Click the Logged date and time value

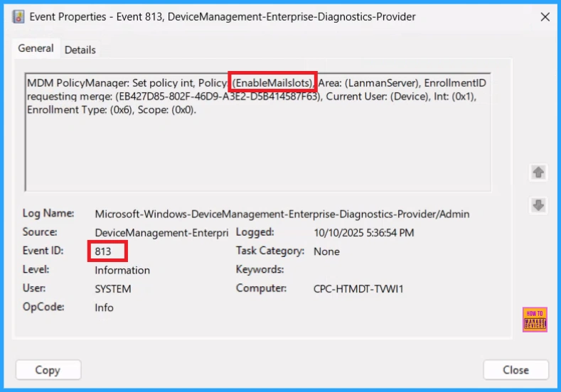[x=363, y=232]
